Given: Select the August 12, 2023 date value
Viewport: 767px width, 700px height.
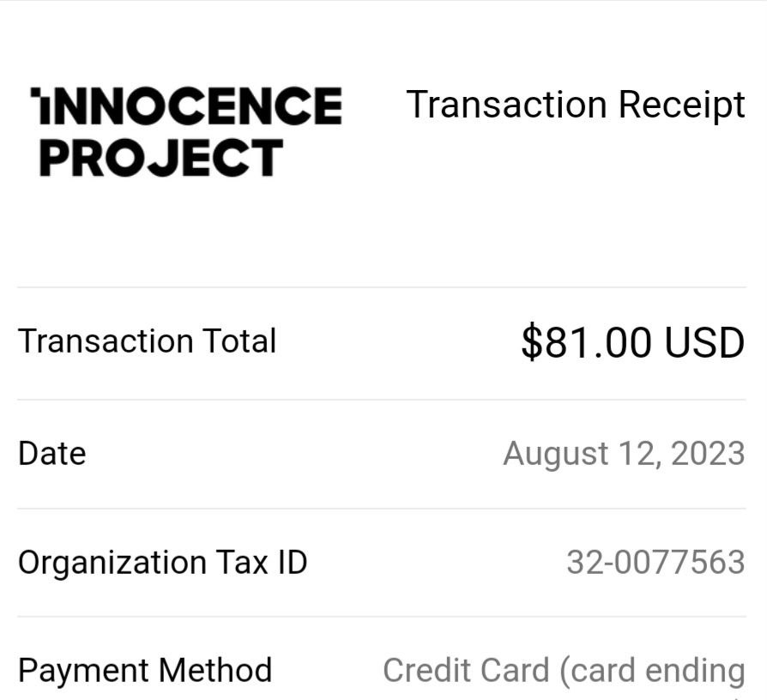Looking at the screenshot, I should (x=625, y=454).
